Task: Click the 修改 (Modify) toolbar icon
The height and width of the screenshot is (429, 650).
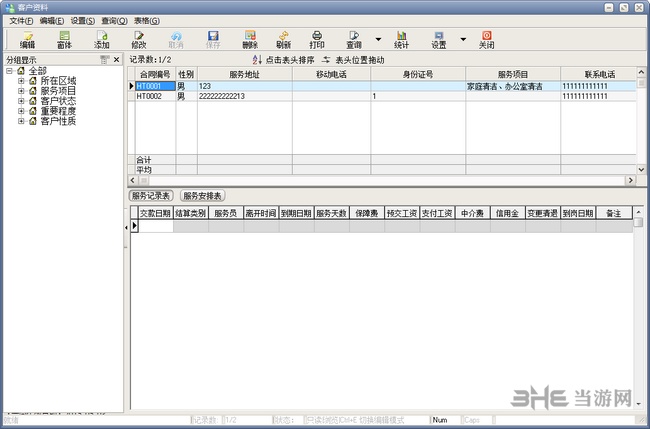Action: click(138, 39)
